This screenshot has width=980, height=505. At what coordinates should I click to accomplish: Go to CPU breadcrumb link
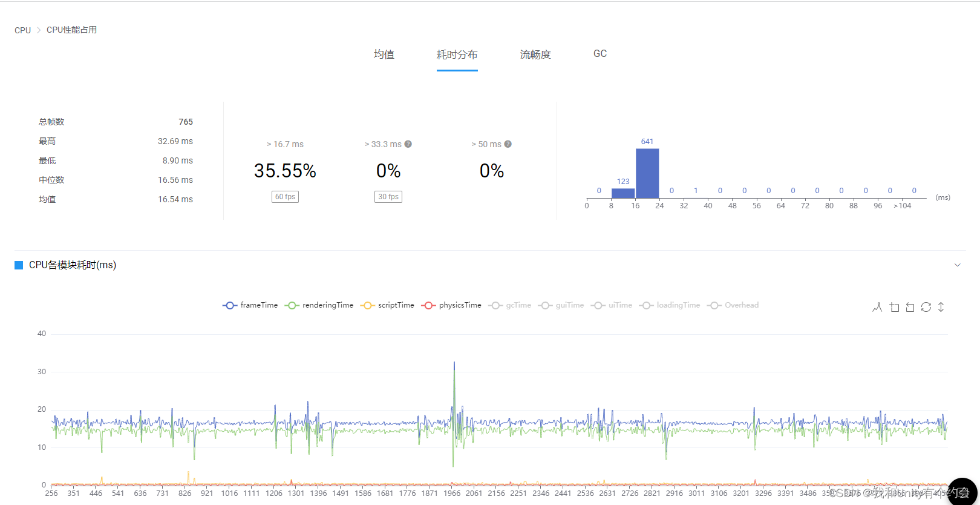pos(23,30)
